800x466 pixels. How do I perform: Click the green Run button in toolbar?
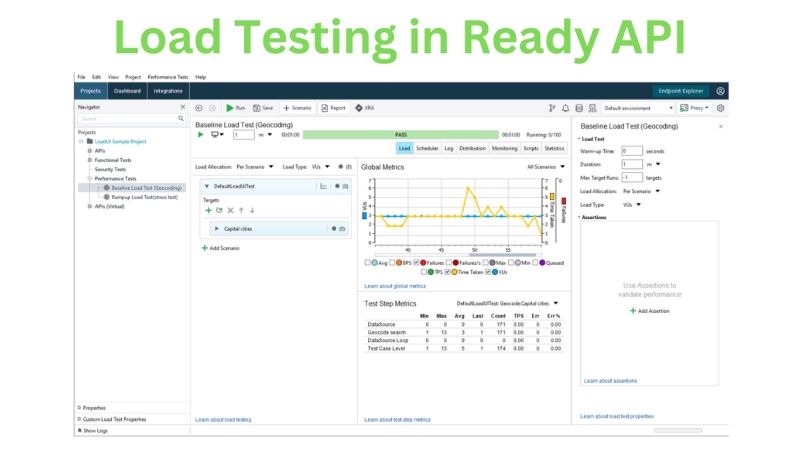tap(236, 108)
